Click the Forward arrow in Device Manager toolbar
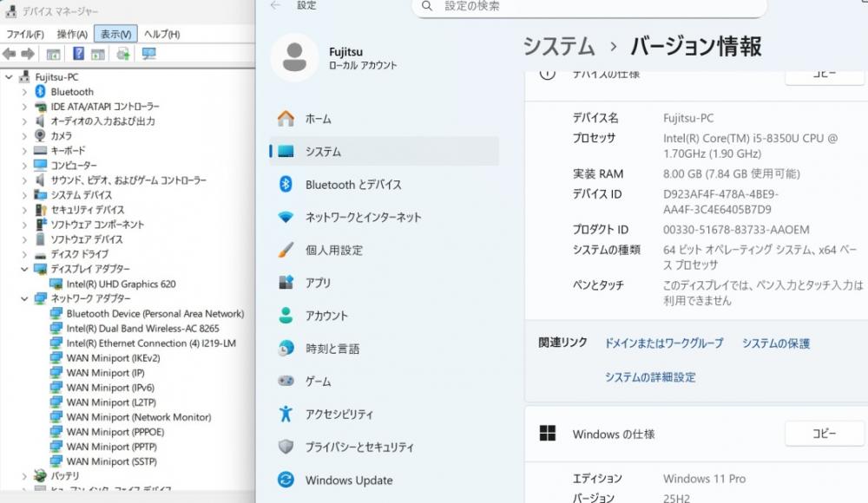Image resolution: width=868 pixels, height=503 pixels. [28, 54]
